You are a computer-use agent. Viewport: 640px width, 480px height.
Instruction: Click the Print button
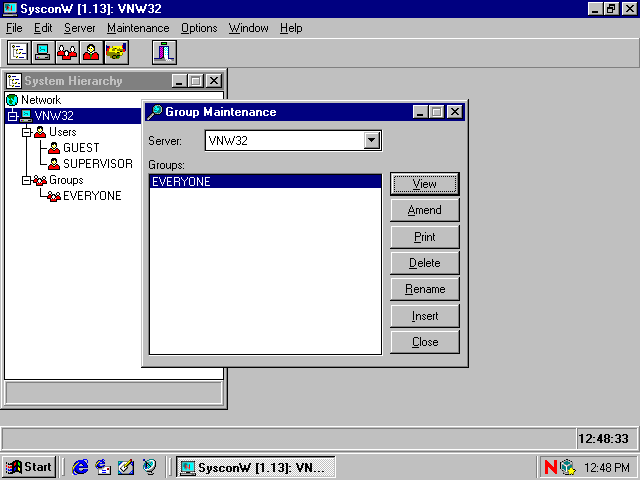pyautogui.click(x=424, y=237)
